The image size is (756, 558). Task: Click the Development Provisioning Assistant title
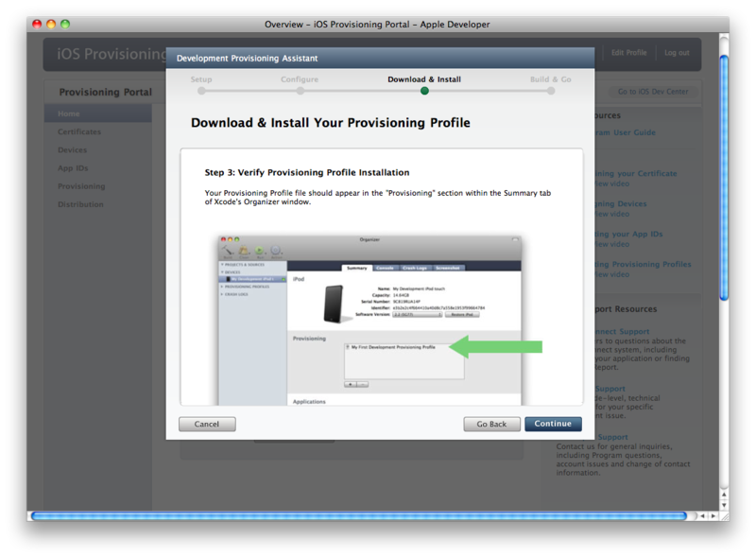pyautogui.click(x=247, y=59)
